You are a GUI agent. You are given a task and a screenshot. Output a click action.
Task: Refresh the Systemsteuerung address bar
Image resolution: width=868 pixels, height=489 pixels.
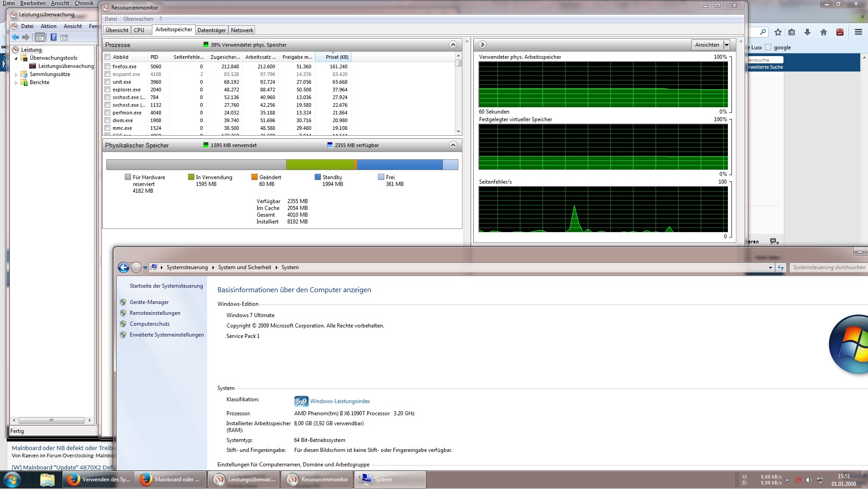pyautogui.click(x=781, y=267)
